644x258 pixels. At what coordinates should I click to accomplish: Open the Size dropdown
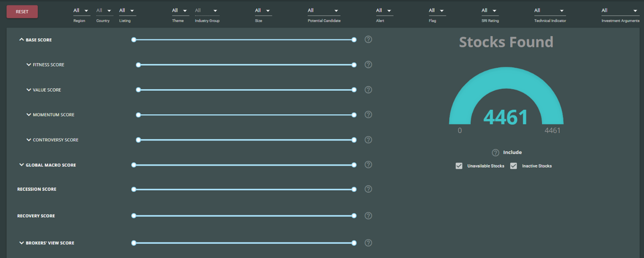263,11
